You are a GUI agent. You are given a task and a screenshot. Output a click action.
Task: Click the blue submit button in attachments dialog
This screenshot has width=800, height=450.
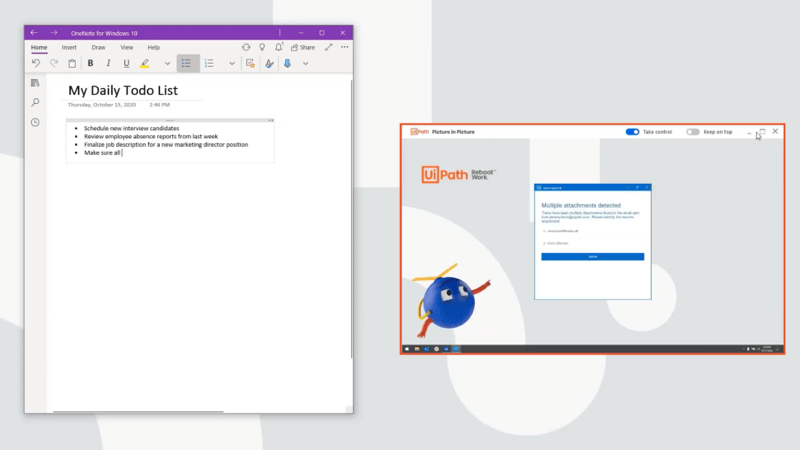(592, 257)
